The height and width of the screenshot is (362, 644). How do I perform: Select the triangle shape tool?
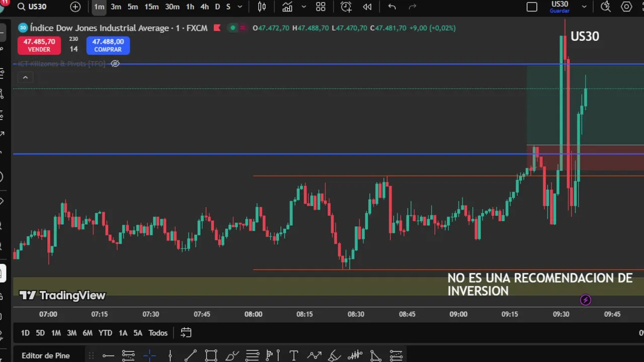[x=375, y=355]
